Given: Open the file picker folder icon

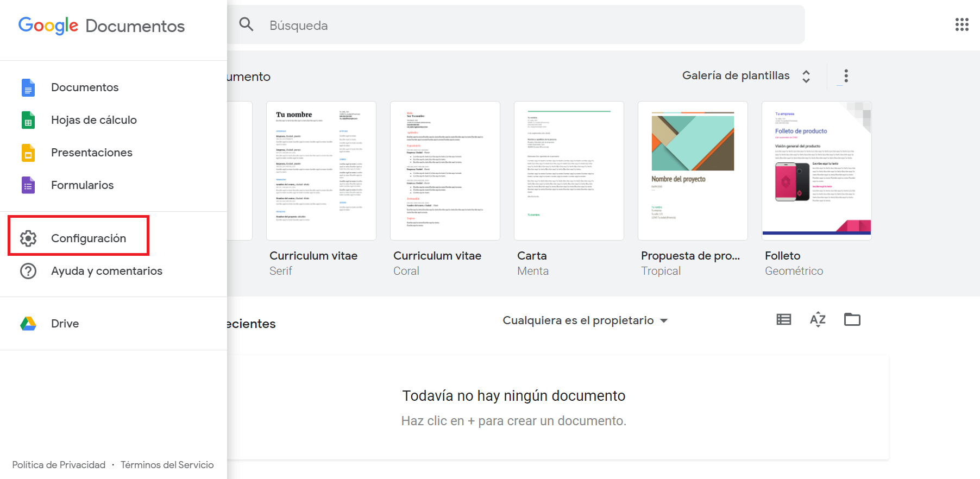Looking at the screenshot, I should (x=852, y=319).
